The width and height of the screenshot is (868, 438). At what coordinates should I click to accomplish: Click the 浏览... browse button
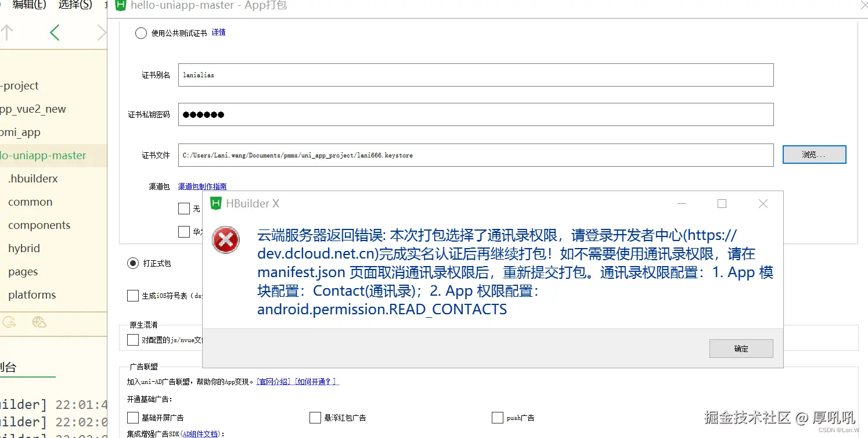814,155
